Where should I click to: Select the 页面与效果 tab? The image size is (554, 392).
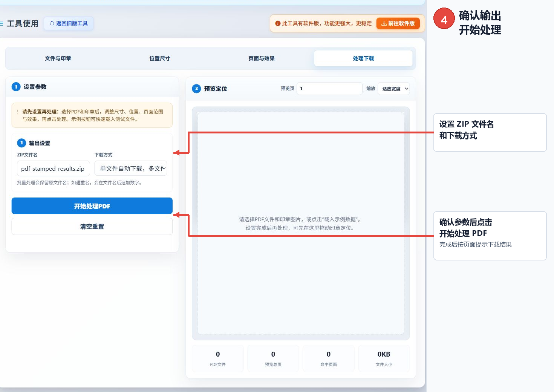coord(262,58)
